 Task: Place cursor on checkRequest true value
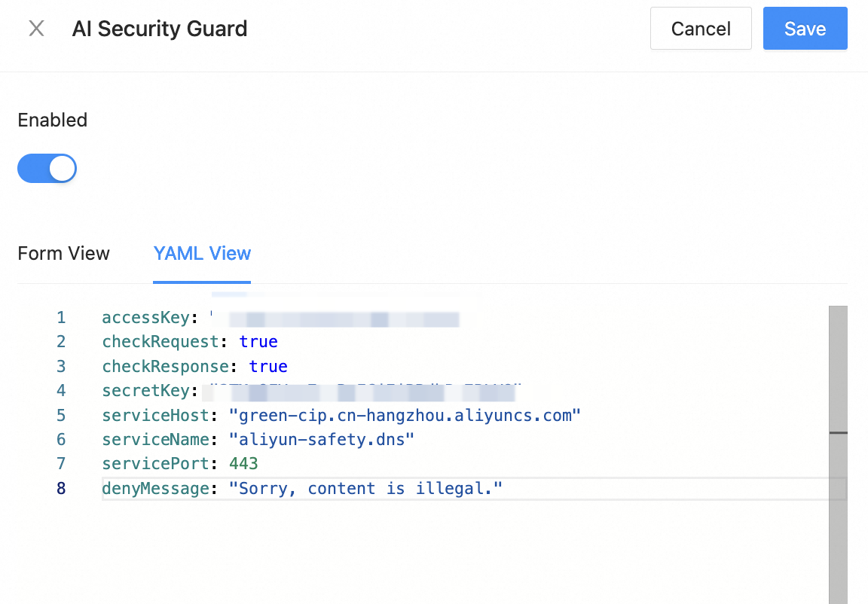click(258, 342)
